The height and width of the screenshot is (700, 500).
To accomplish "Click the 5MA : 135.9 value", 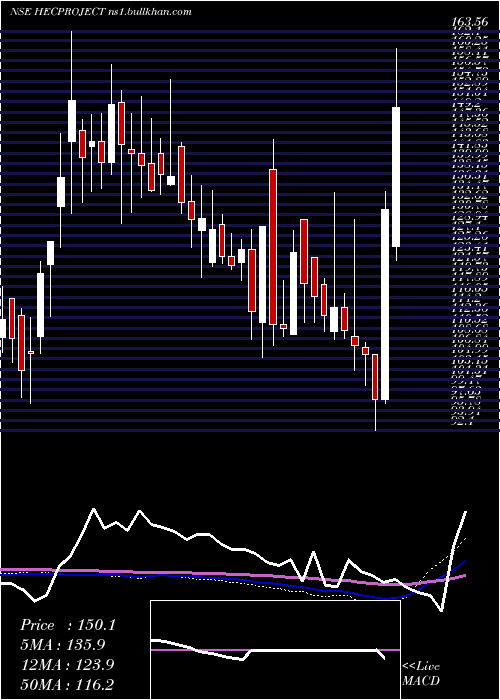I will tap(63, 645).
